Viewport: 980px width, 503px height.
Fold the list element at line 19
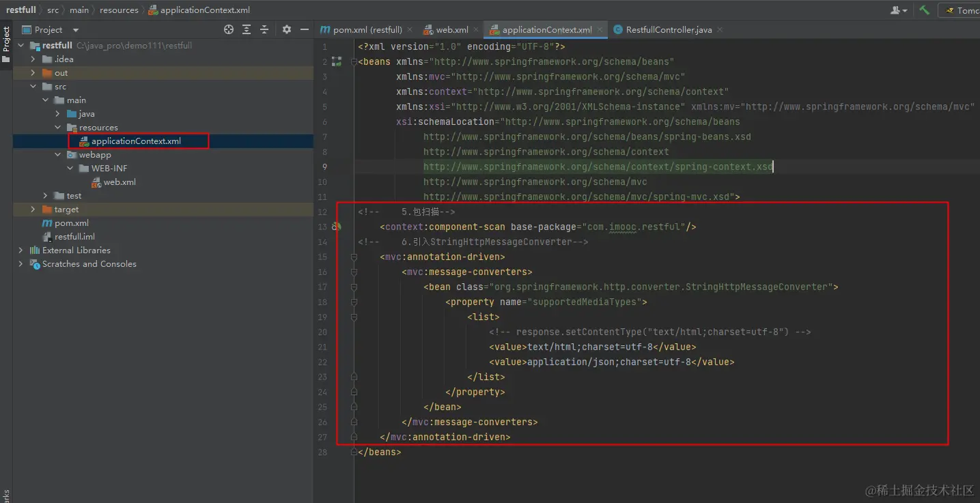tap(354, 317)
